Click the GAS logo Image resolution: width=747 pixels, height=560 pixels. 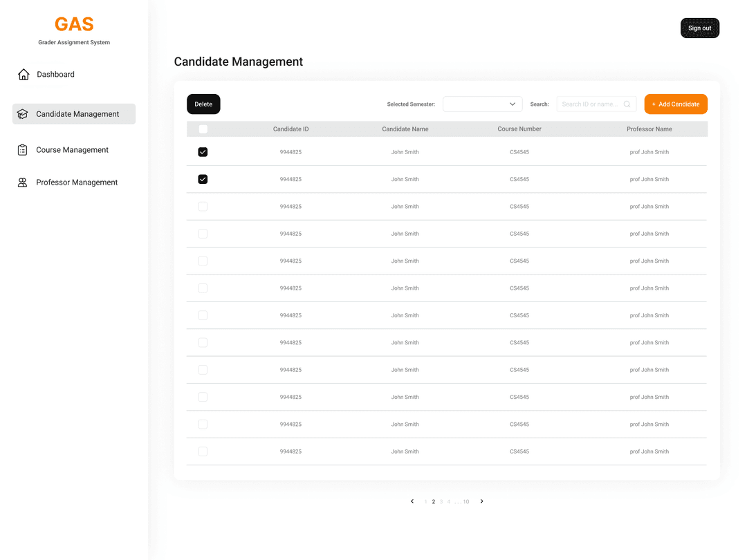[x=73, y=24]
